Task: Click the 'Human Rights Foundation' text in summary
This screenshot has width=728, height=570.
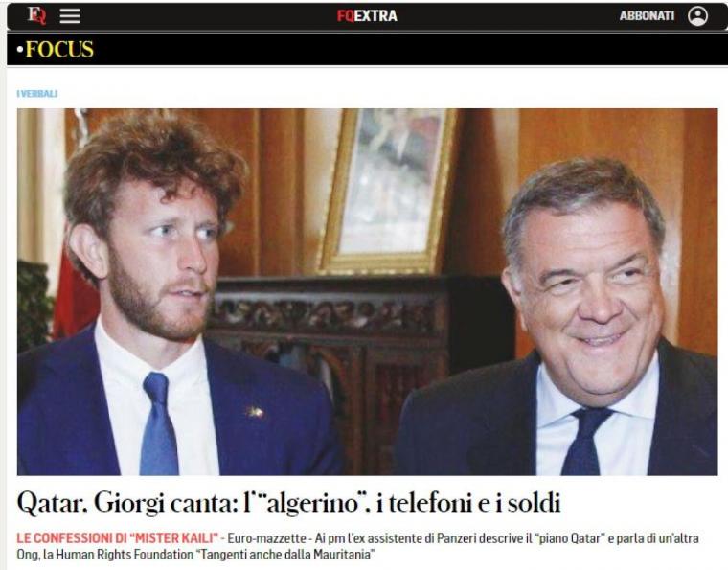Action: [x=125, y=555]
